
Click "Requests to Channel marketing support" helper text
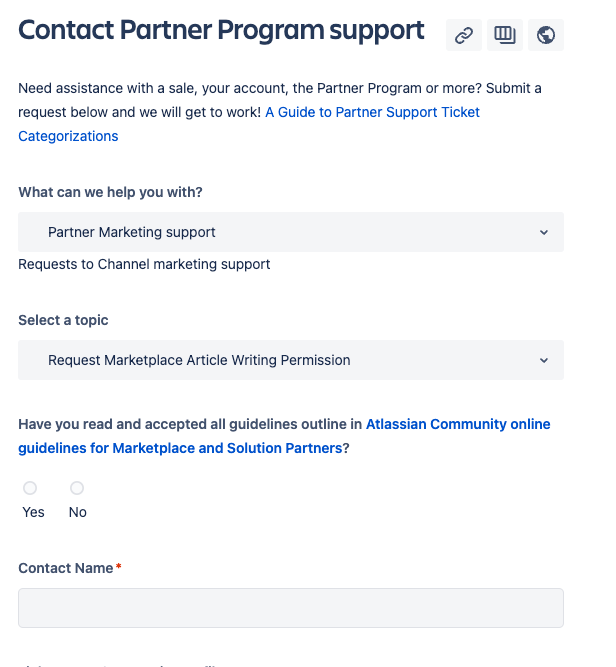[x=144, y=264]
